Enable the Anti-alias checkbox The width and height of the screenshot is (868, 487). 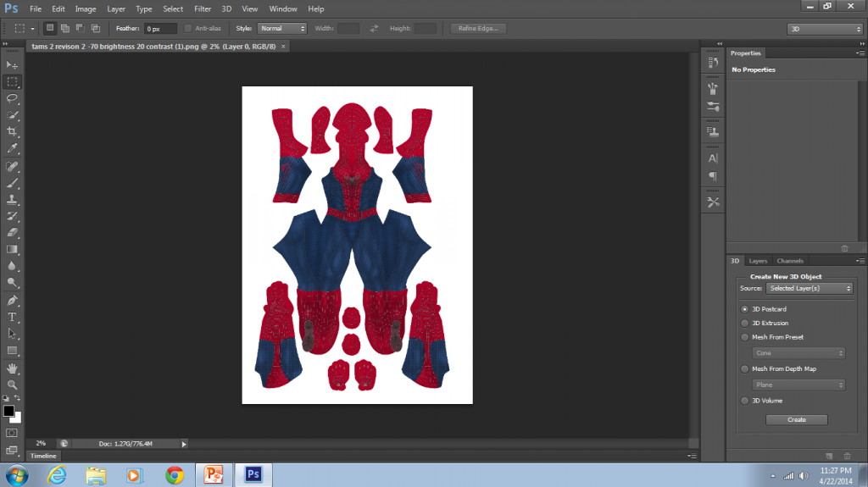(188, 28)
